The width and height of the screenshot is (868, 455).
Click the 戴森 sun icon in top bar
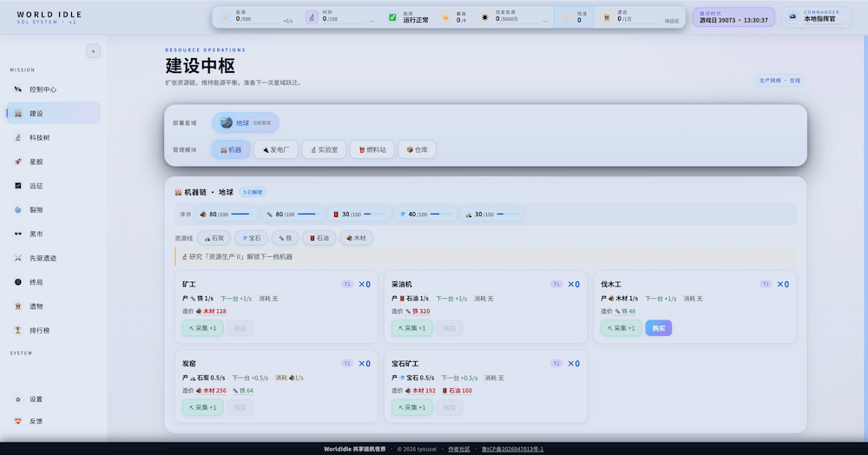pos(445,17)
